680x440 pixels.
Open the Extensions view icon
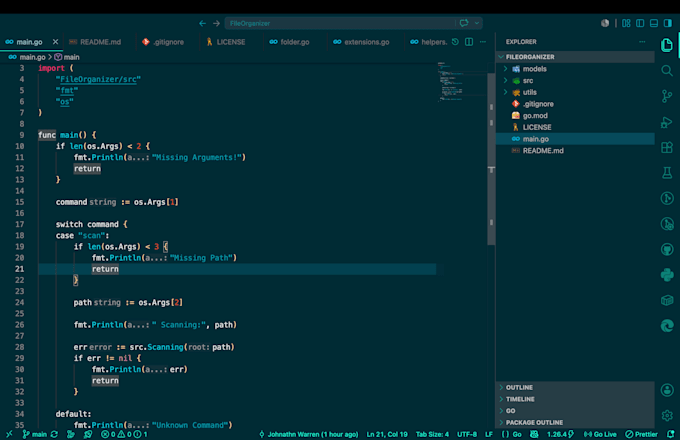(667, 147)
